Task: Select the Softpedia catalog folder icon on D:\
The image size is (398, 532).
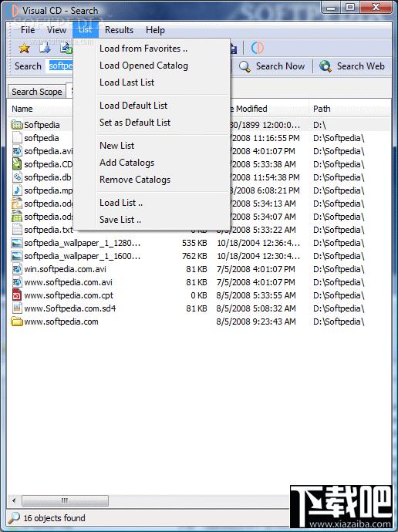Action: point(17,125)
